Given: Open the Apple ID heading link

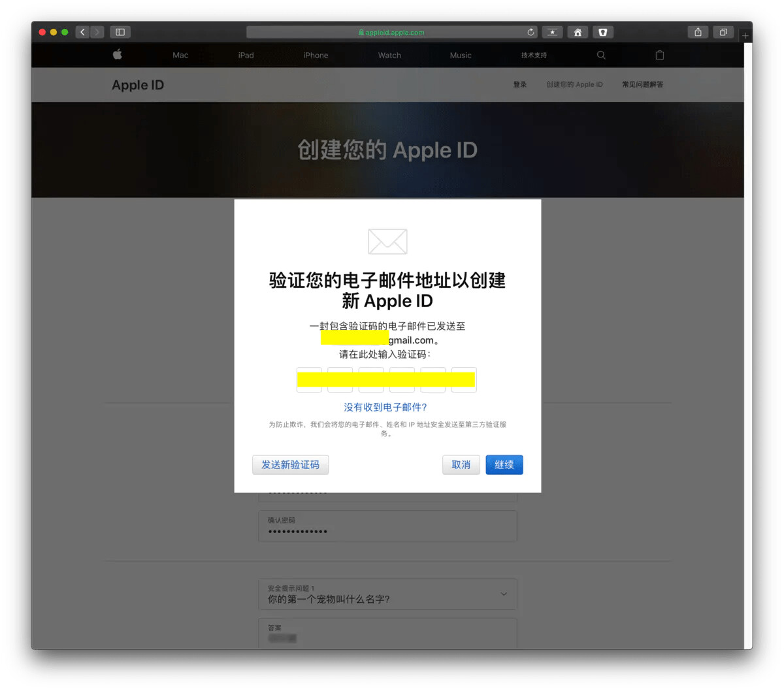Looking at the screenshot, I should point(138,85).
